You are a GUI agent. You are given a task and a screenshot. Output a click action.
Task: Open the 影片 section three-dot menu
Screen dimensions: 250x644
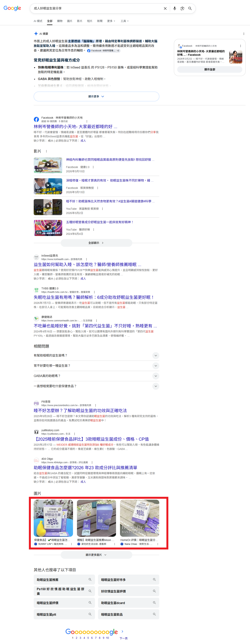tap(46, 151)
